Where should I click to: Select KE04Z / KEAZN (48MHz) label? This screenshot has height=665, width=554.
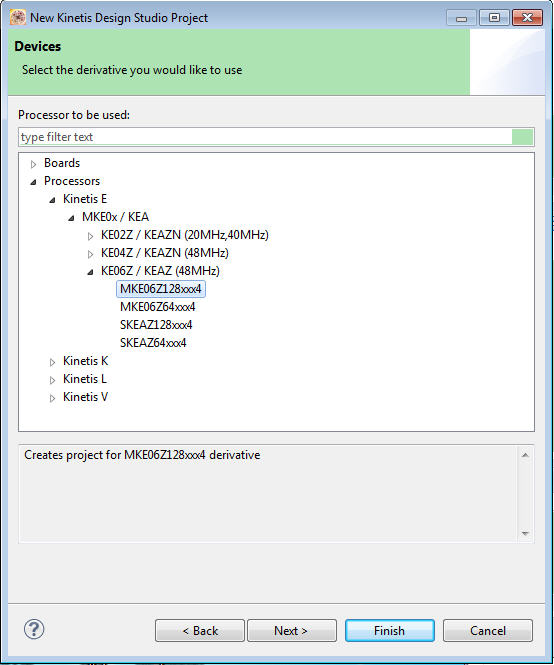[x=165, y=253]
